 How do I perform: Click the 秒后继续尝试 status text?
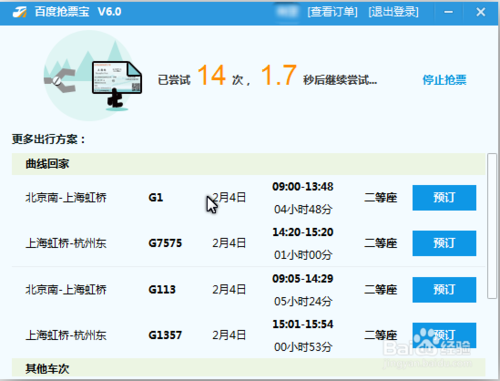(x=340, y=80)
